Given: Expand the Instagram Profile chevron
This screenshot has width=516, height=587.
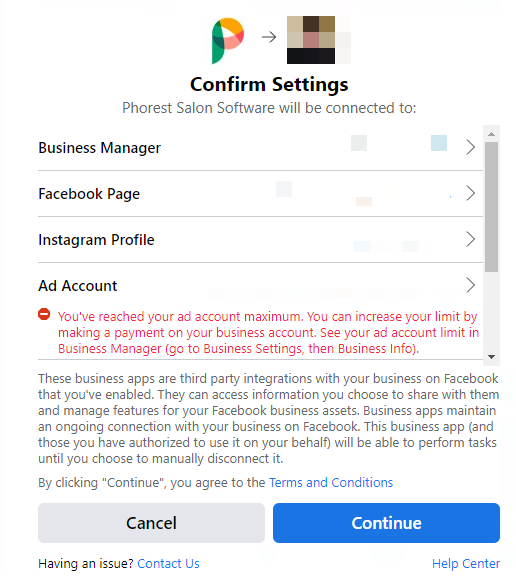Looking at the screenshot, I should [470, 239].
